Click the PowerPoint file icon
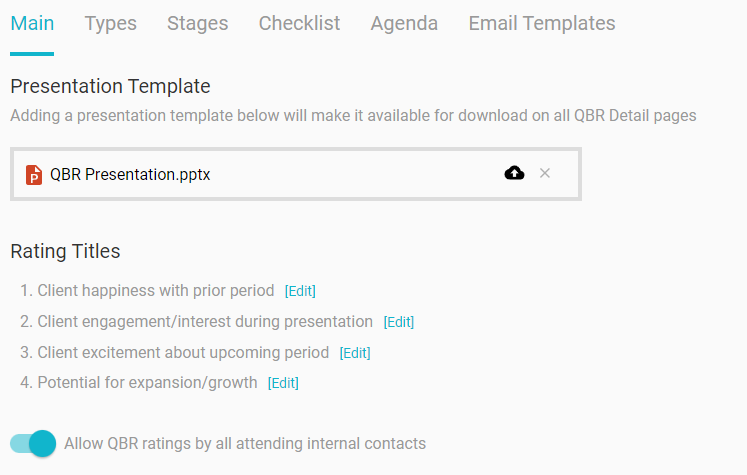This screenshot has height=475, width=747. [x=34, y=174]
